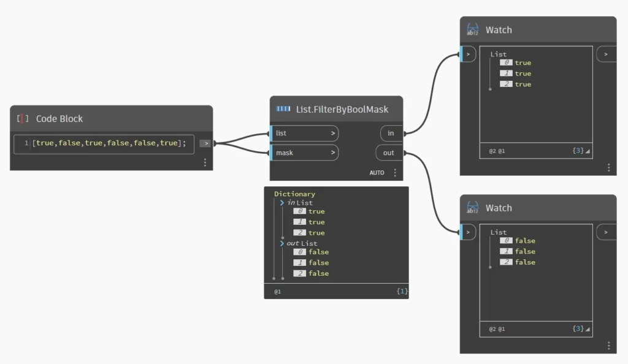Image resolution: width=628 pixels, height=364 pixels.
Task: Select index 0 false in Dictionary preview
Action: 311,252
